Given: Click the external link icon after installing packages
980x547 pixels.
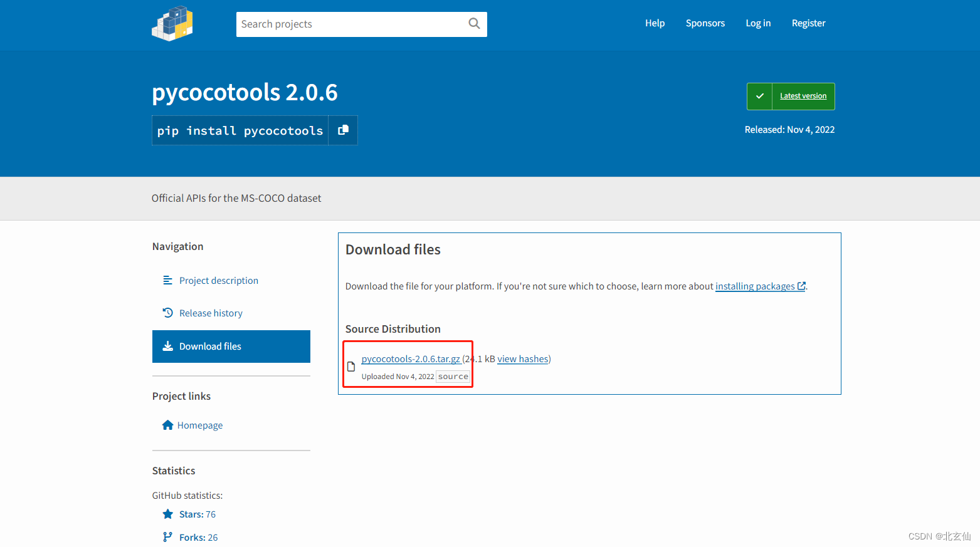Looking at the screenshot, I should [x=801, y=286].
